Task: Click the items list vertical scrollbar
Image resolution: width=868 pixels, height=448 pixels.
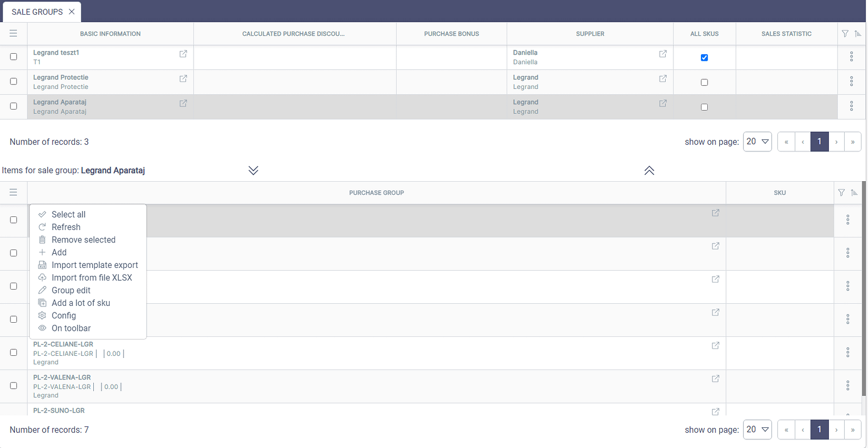Action: (x=864, y=293)
